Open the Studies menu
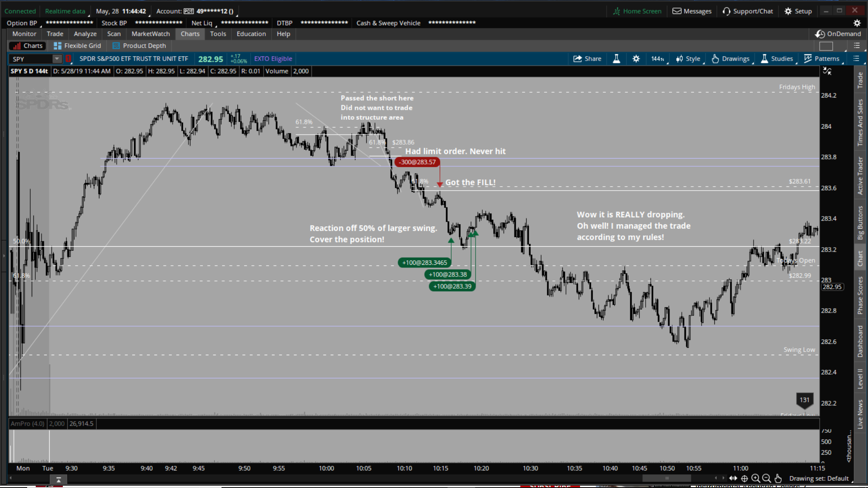The image size is (868, 488). [777, 59]
